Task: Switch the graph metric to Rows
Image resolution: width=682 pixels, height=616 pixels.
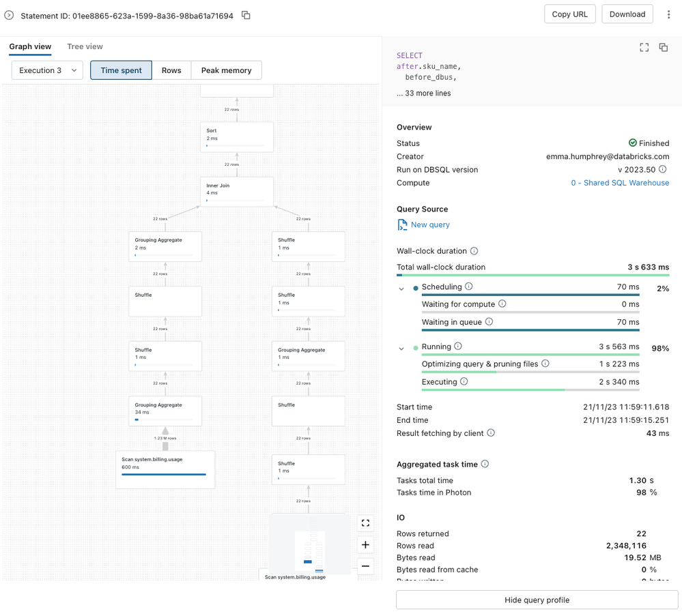Action: 171,70
